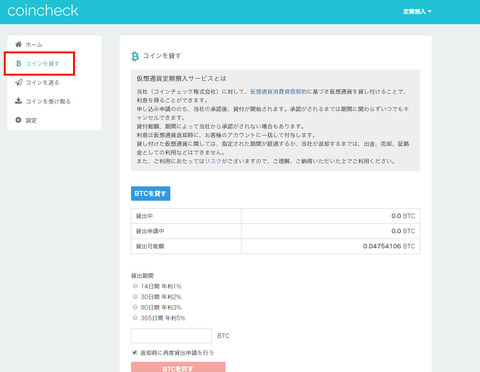Open コインを送る in the sidebar
This screenshot has height=372, width=480.
tap(42, 82)
